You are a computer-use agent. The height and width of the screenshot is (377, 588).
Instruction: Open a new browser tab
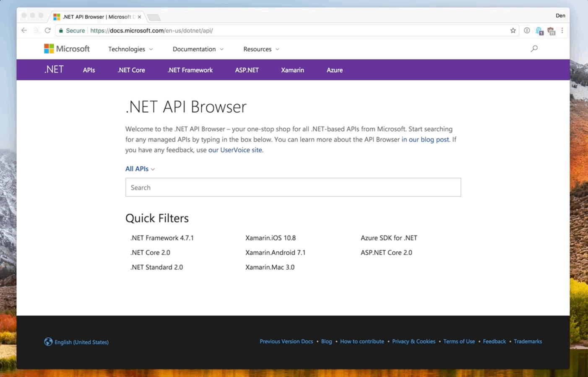coord(154,17)
